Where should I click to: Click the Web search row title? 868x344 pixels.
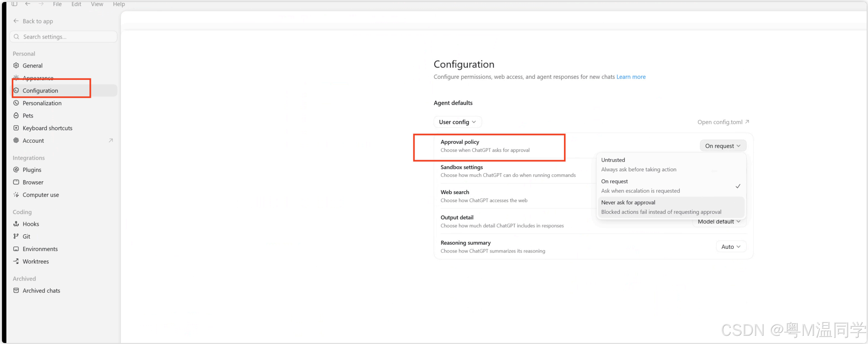pos(455,192)
